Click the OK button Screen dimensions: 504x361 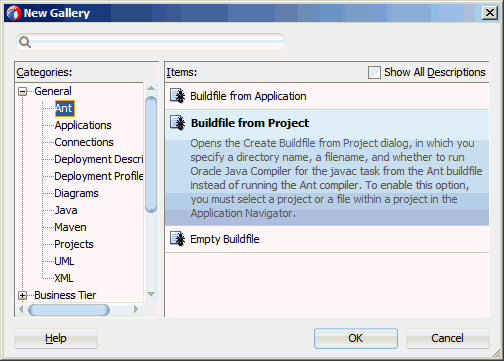pyautogui.click(x=356, y=338)
